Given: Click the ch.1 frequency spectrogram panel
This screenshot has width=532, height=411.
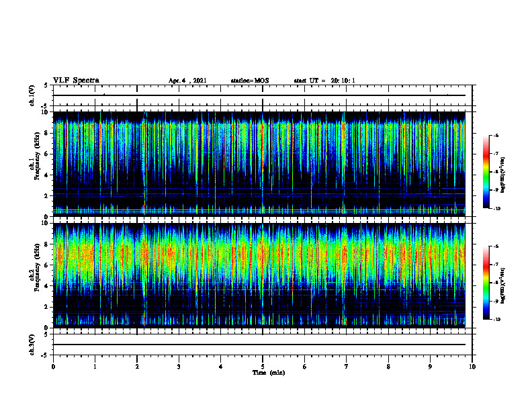Looking at the screenshot, I should pos(259,164).
